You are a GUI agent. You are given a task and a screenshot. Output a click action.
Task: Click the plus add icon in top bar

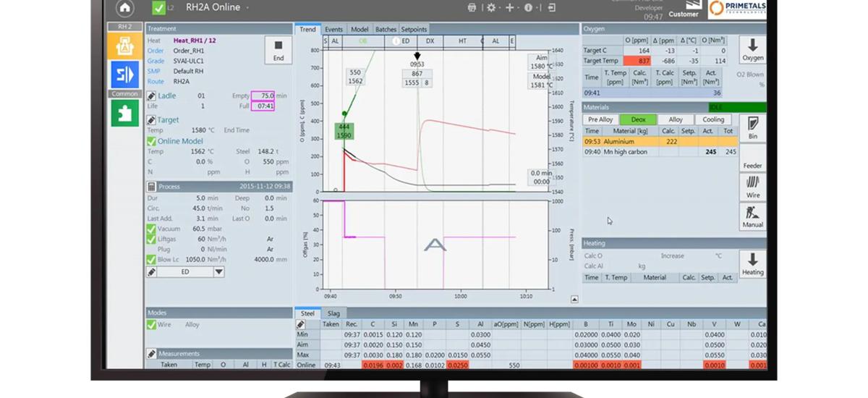(509, 8)
